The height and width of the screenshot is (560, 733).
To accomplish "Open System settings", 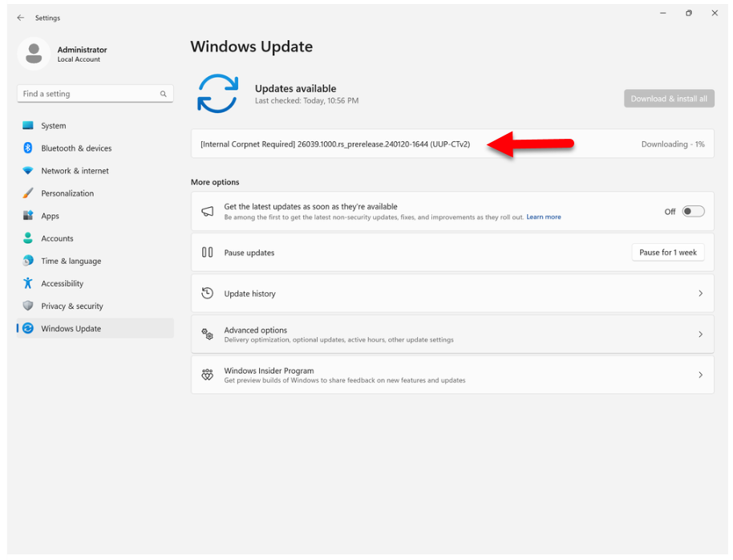I will click(x=95, y=125).
